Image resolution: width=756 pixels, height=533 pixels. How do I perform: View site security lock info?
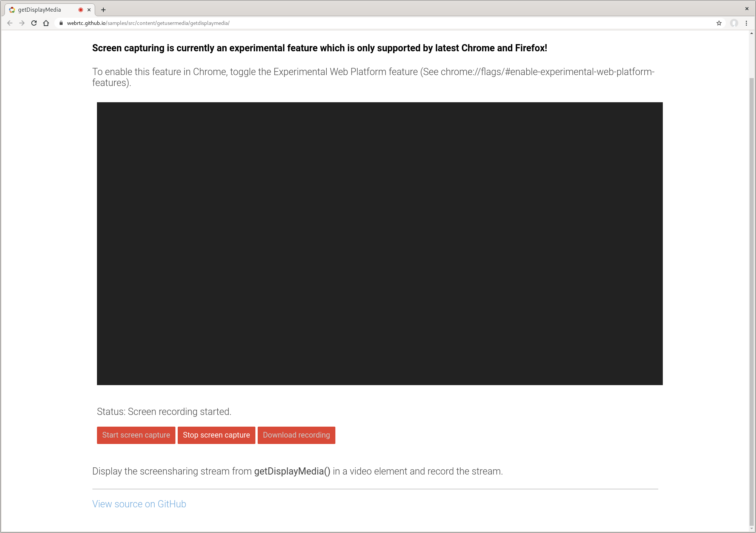tap(61, 23)
